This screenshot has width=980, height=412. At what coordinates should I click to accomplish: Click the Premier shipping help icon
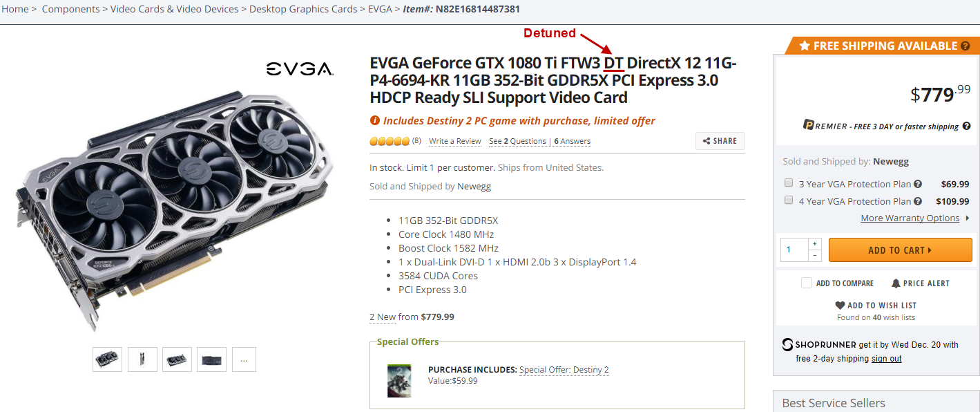click(x=967, y=127)
